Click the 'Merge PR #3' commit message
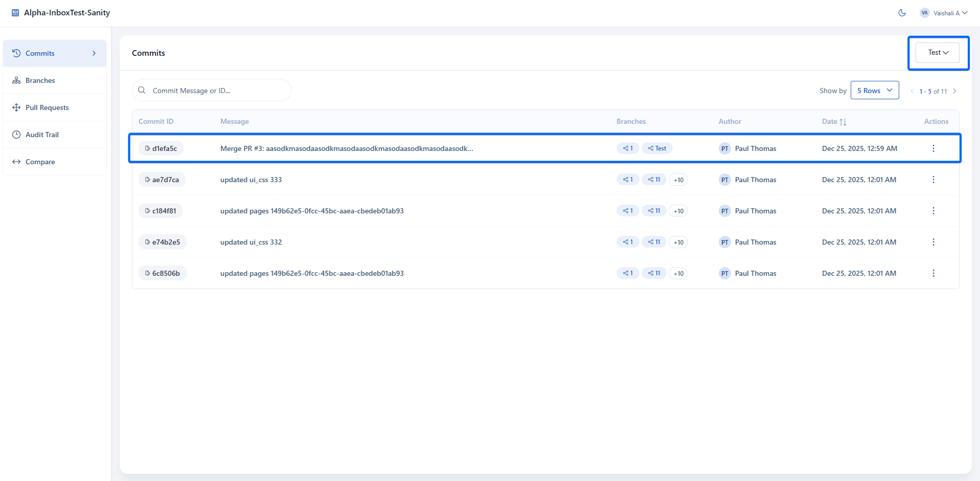The width and height of the screenshot is (980, 481). click(x=347, y=148)
